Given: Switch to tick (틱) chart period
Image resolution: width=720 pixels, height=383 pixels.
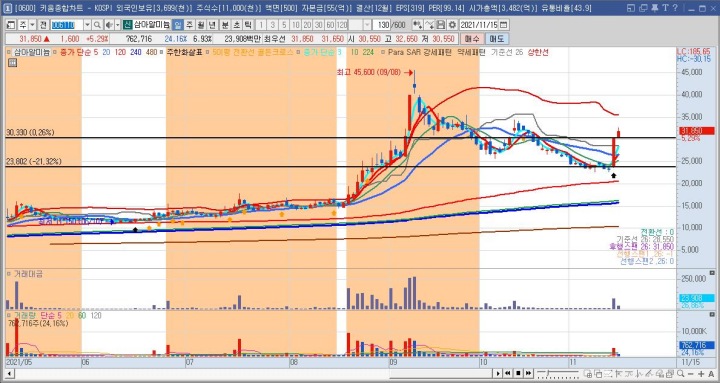Looking at the screenshot, I should 248,25.
